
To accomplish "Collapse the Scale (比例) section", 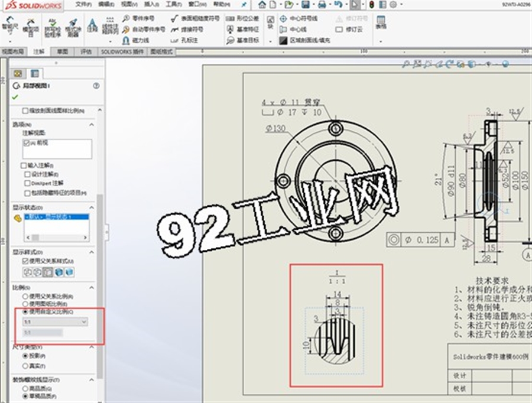I will tap(92, 288).
